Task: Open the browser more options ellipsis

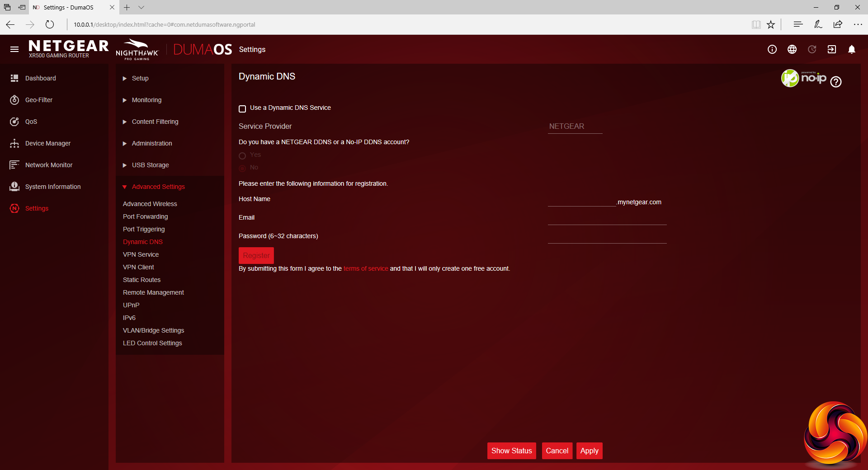Action: tap(858, 24)
